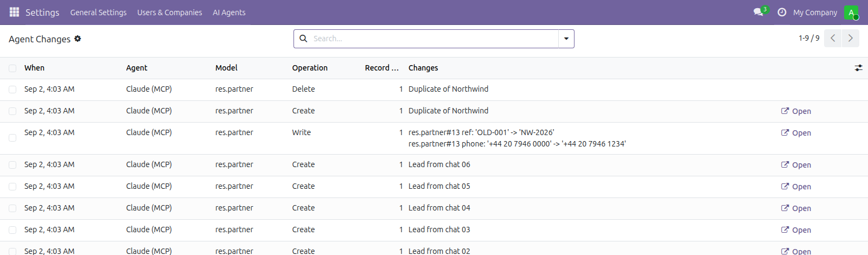
Task: Check the Create Duplicate of Northwind row
Action: pyautogui.click(x=12, y=111)
